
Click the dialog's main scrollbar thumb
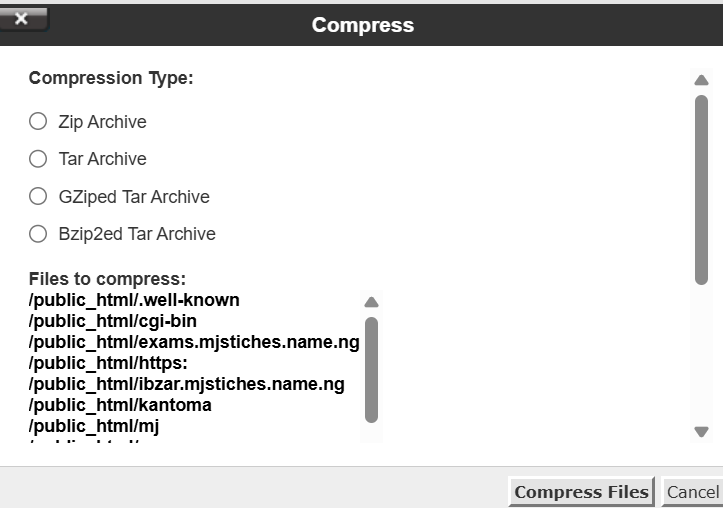(701, 190)
